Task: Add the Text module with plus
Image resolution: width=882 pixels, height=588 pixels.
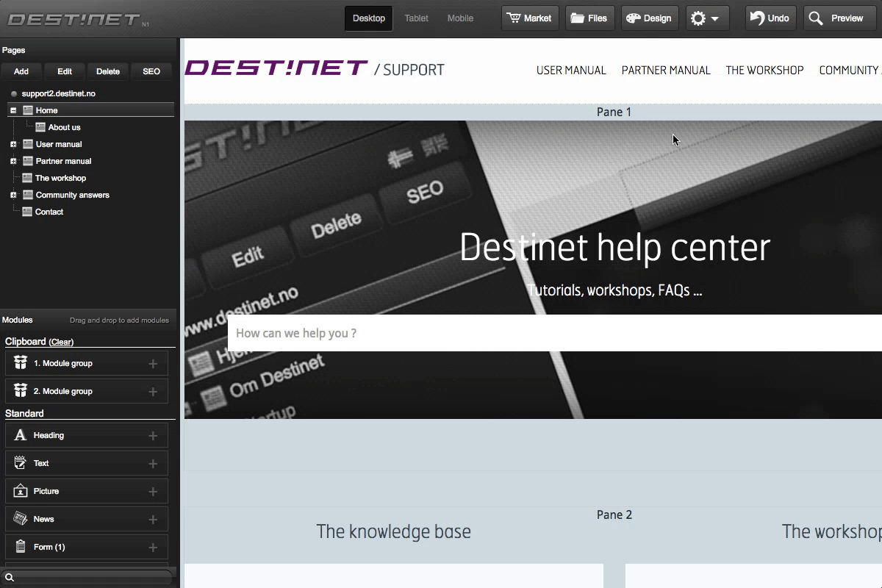Action: pos(153,464)
